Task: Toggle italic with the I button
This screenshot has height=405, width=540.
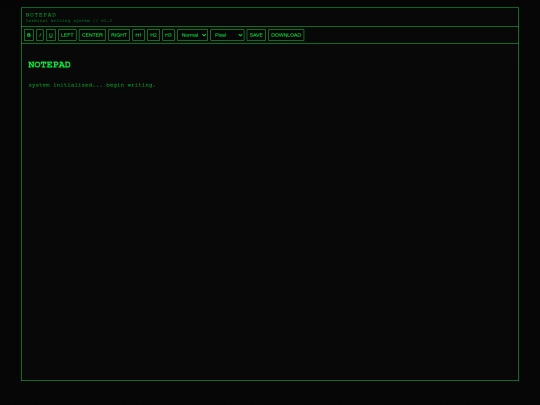Action: coord(40,35)
